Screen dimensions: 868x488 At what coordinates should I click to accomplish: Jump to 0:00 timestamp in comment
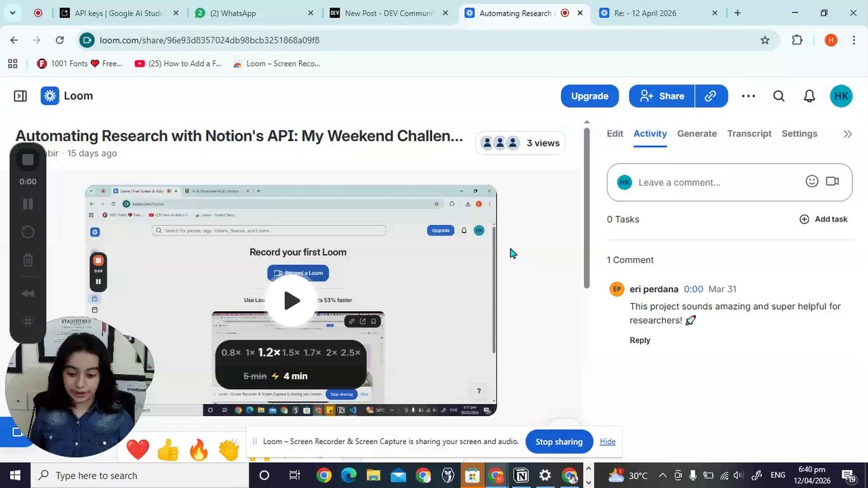[x=693, y=289]
